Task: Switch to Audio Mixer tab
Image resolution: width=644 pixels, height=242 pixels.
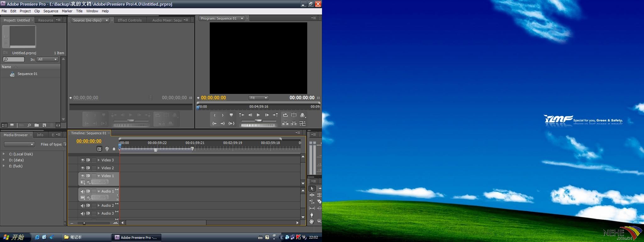Action: [x=167, y=20]
